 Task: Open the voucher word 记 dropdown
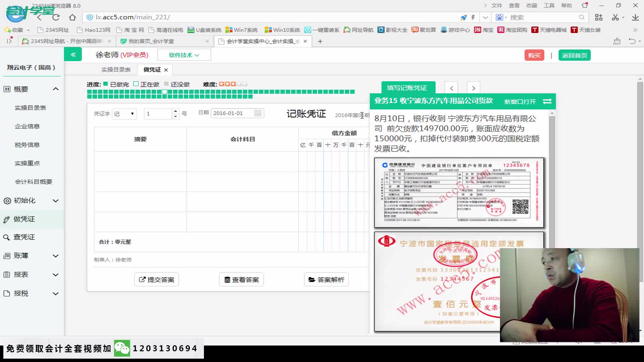pyautogui.click(x=124, y=114)
